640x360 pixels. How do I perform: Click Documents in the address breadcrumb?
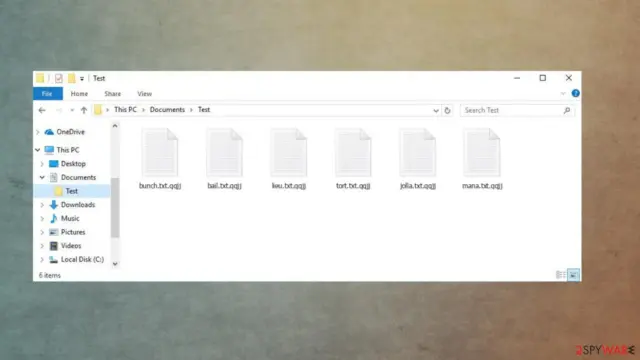tap(167, 110)
